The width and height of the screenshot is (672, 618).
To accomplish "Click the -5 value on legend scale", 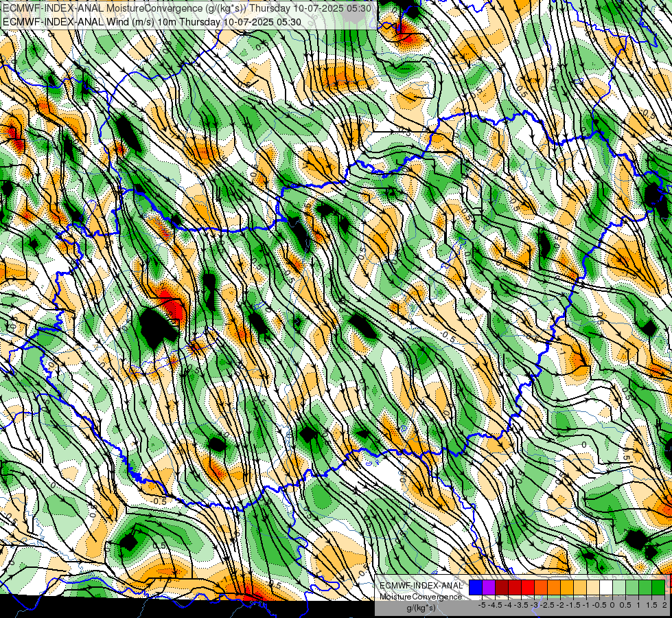I will [482, 605].
